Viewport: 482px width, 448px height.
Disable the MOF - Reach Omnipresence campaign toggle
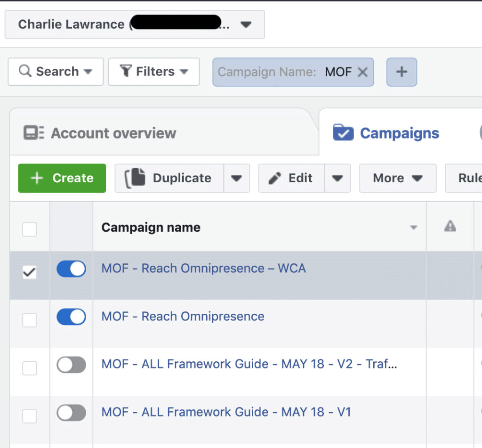click(71, 317)
